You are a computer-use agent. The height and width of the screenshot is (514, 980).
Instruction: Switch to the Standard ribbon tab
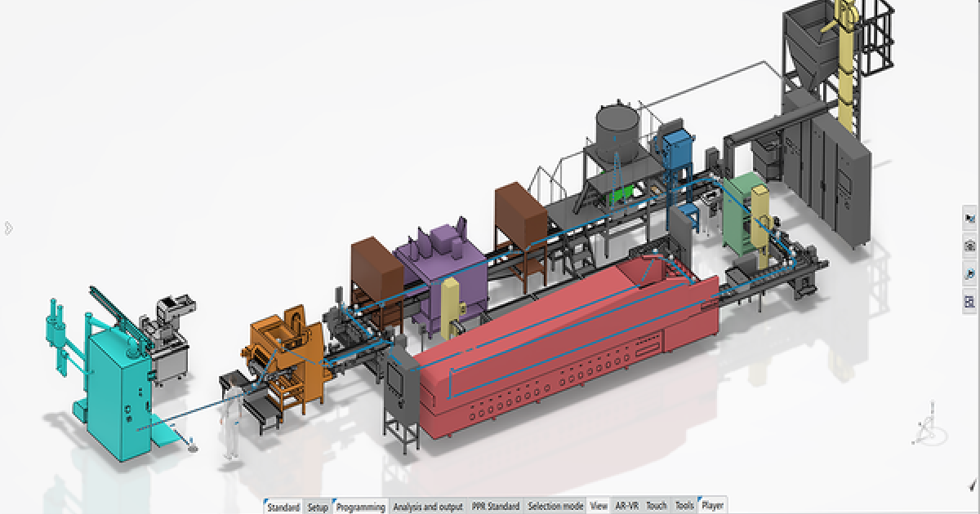(283, 506)
